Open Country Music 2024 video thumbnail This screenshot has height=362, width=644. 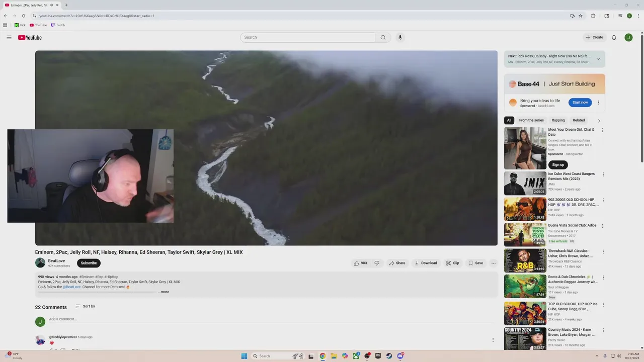click(x=525, y=339)
